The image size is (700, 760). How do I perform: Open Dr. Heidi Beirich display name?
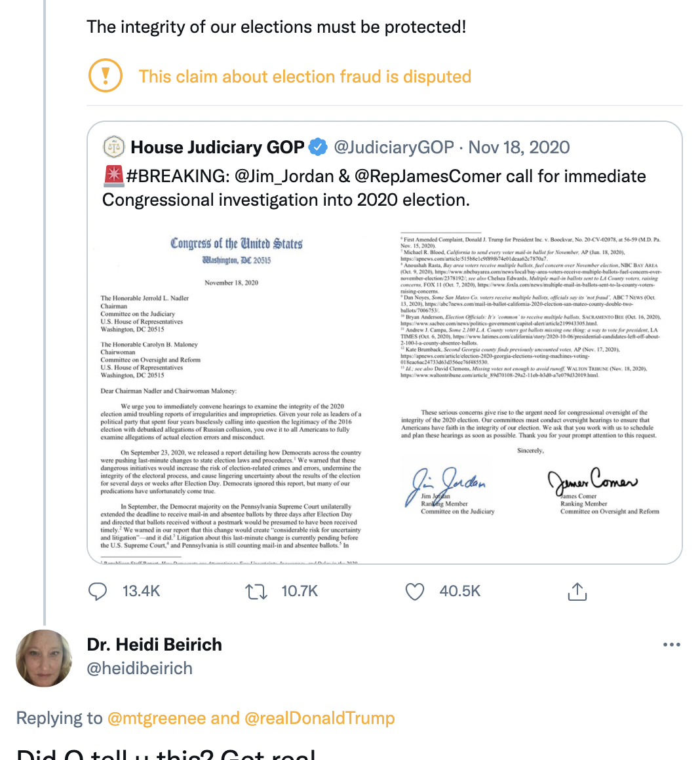pos(155,645)
